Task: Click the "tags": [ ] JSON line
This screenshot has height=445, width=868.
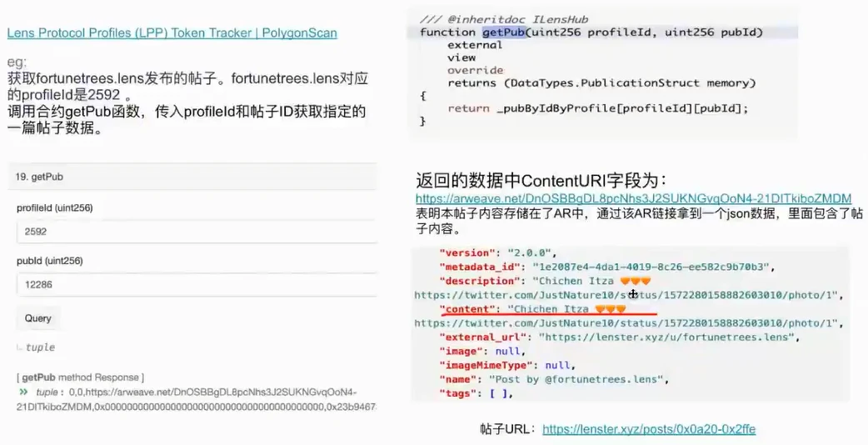Action: (476, 393)
